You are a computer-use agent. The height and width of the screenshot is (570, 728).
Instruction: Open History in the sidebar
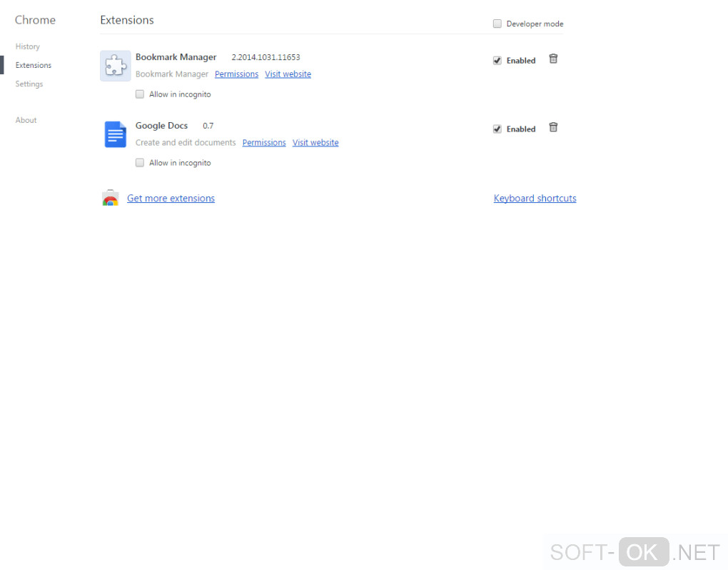coord(27,46)
